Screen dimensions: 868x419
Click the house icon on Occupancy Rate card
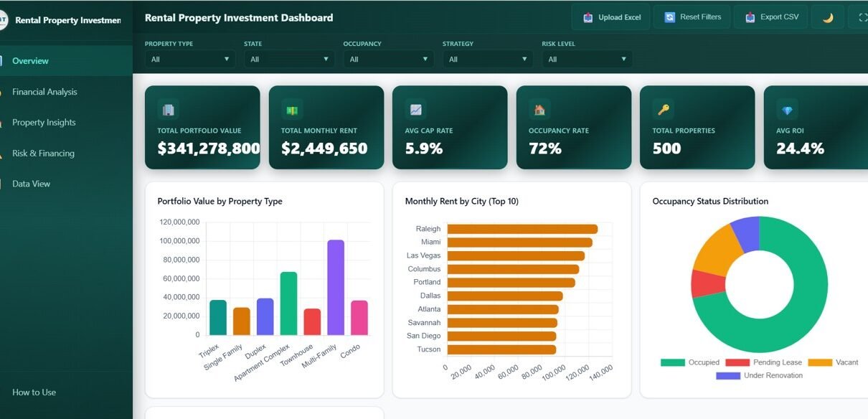click(539, 110)
